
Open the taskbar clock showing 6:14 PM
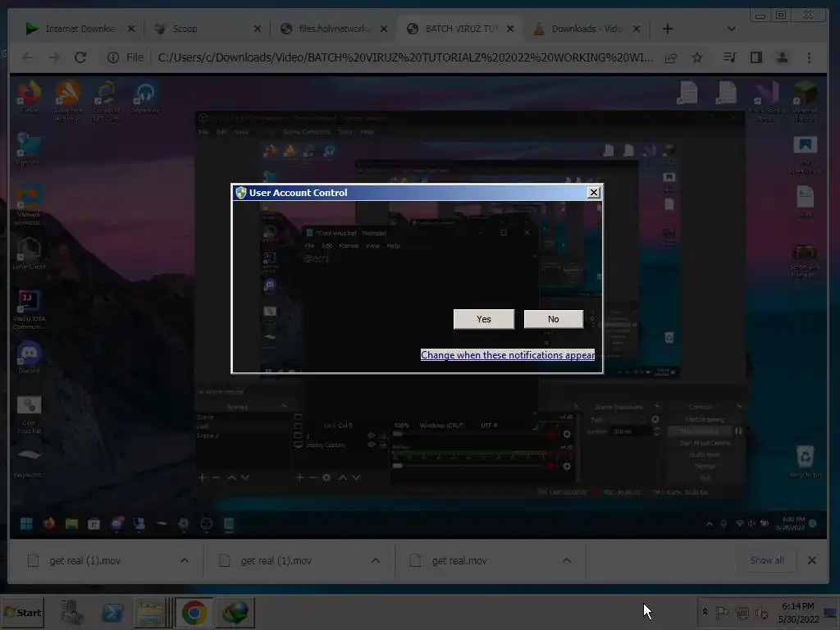[x=798, y=612]
